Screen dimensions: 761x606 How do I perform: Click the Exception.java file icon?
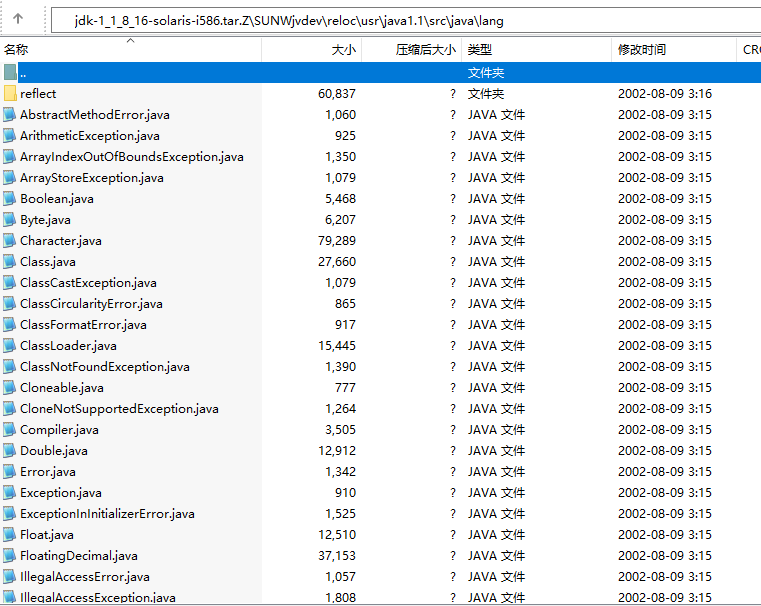point(10,493)
